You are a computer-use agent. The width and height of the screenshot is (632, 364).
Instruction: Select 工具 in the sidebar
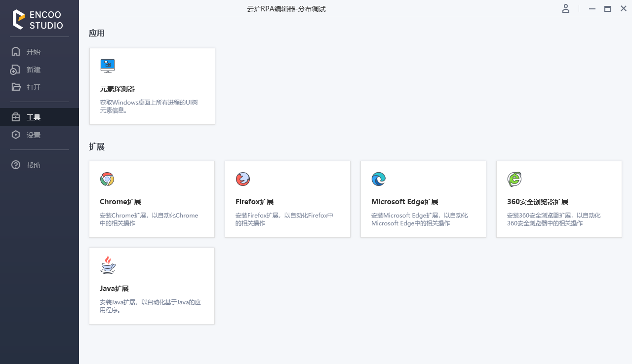coord(39,117)
